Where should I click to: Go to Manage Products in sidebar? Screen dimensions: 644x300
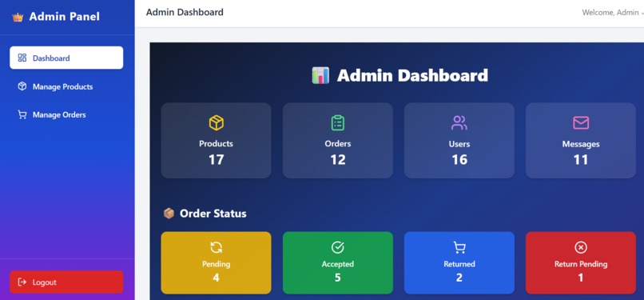coord(66,86)
